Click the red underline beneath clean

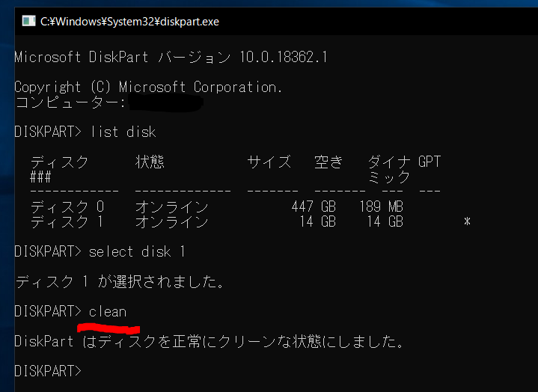[x=109, y=327]
